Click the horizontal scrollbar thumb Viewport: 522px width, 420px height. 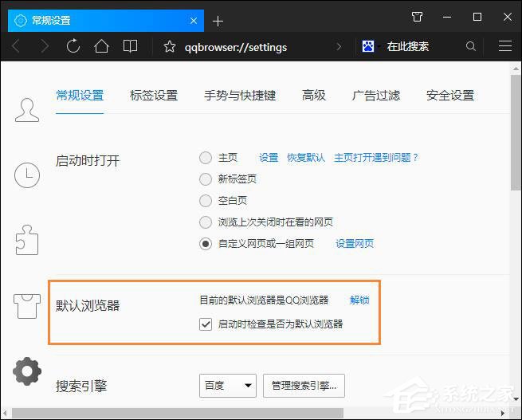coord(178,413)
